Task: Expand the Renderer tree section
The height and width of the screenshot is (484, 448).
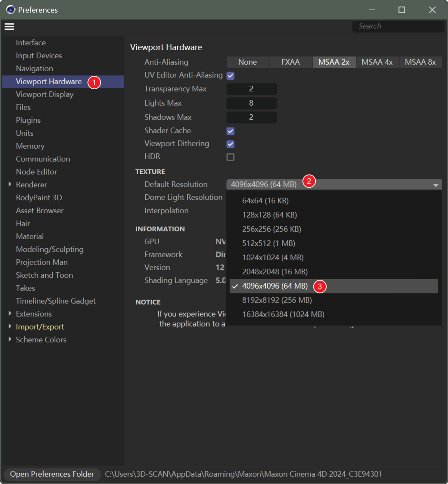Action: point(10,184)
